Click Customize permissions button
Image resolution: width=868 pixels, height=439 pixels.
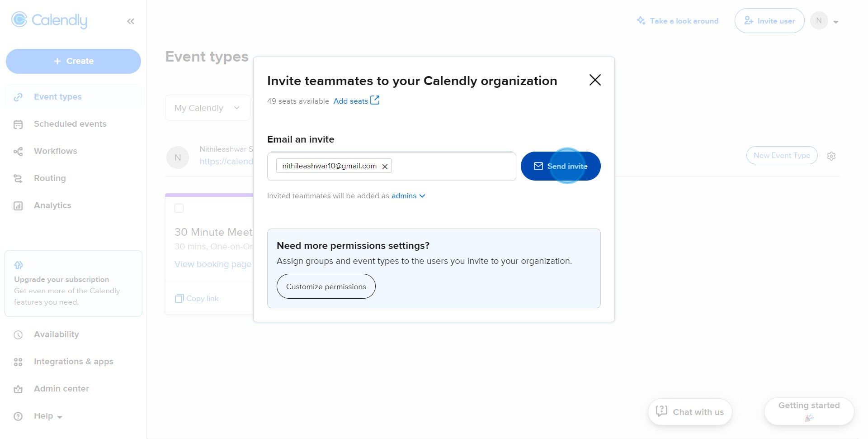326,286
